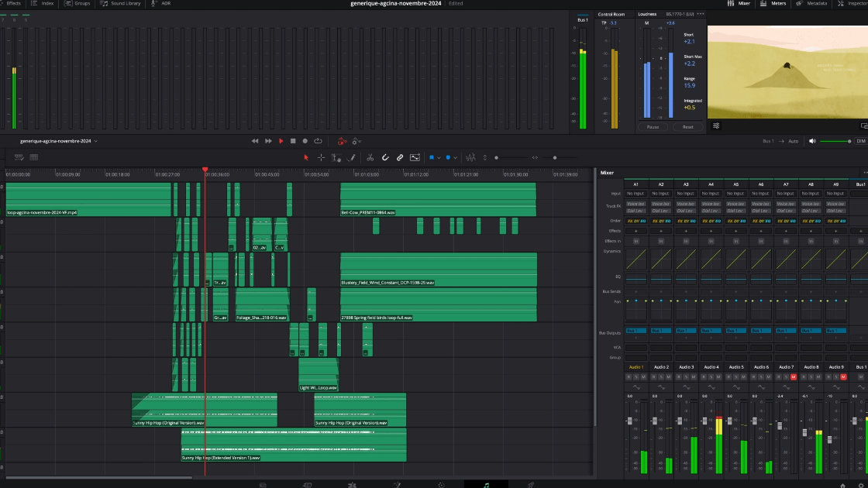Select the Light Wi...Loop.wav clip
The height and width of the screenshot is (488, 868).
click(319, 375)
